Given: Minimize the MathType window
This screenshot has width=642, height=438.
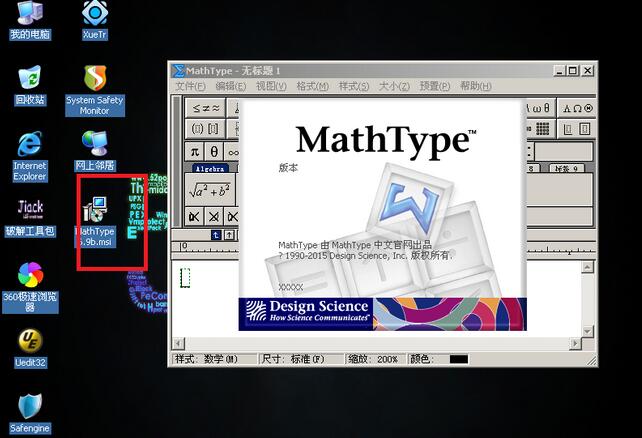Looking at the screenshot, I should [559, 70].
